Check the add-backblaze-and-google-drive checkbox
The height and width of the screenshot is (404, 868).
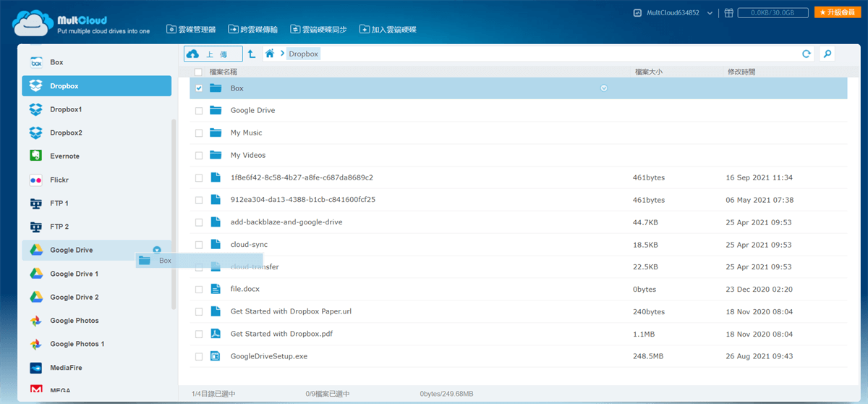pyautogui.click(x=198, y=222)
